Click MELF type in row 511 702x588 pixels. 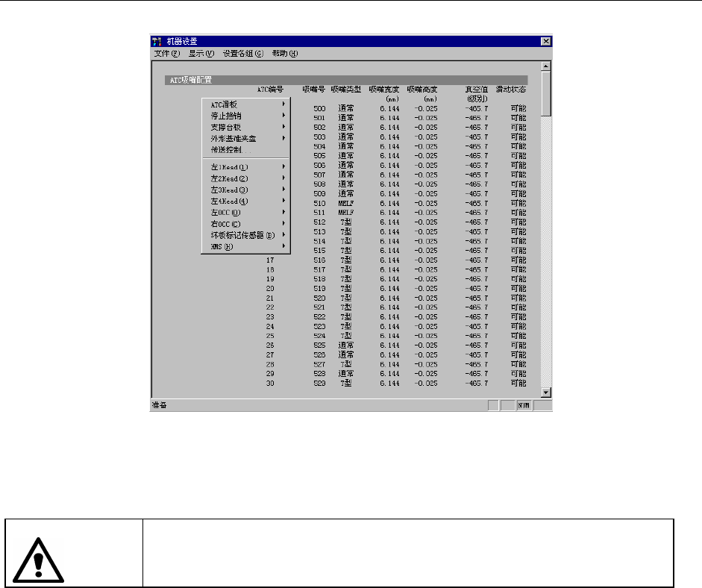(345, 213)
